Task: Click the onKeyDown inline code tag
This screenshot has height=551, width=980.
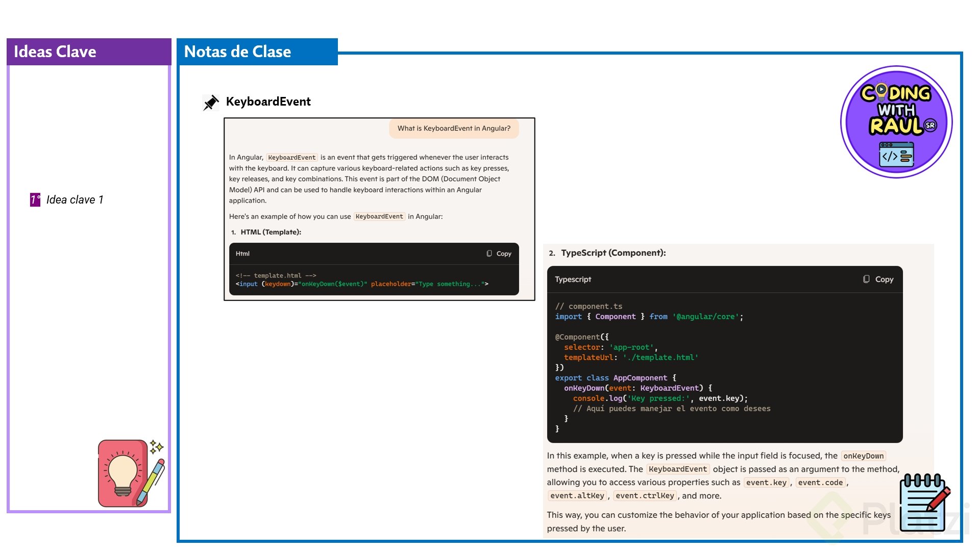Action: pos(863,456)
